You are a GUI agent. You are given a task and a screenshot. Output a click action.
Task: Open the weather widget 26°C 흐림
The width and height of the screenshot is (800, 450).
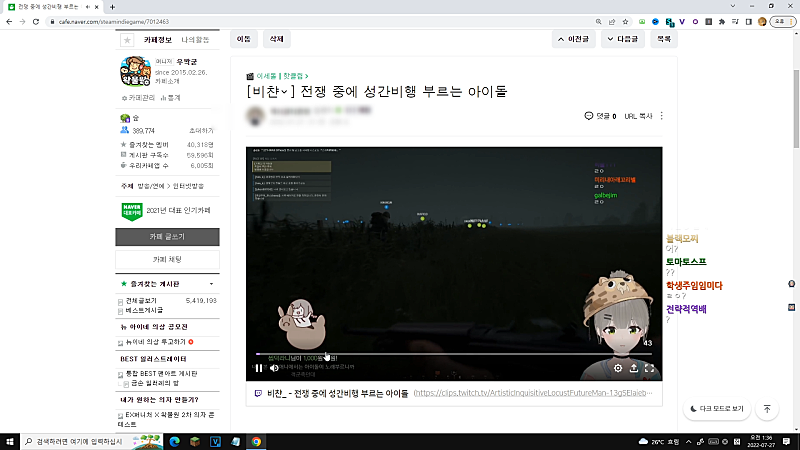pos(659,441)
